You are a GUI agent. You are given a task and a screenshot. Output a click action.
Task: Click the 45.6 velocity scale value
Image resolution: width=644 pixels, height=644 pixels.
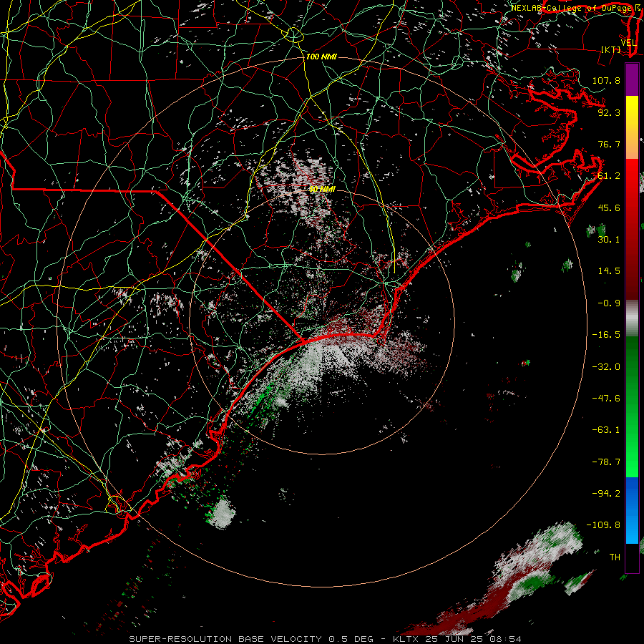click(x=609, y=208)
